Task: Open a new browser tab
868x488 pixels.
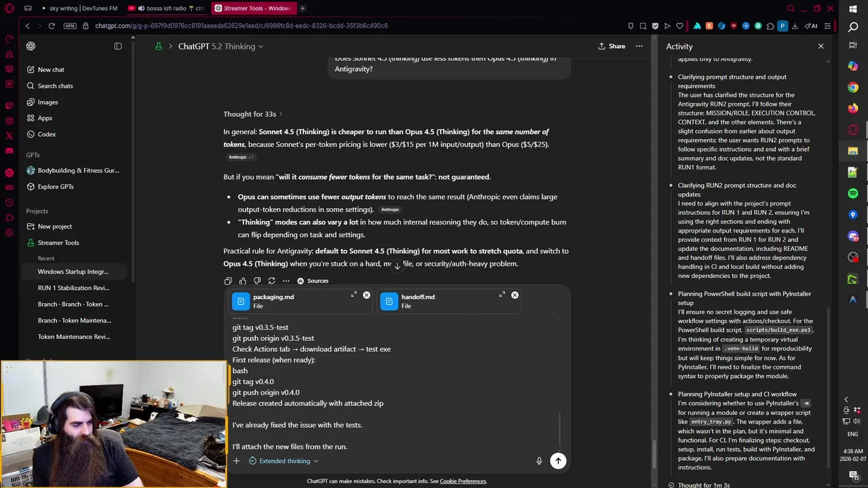Action: pyautogui.click(x=302, y=8)
